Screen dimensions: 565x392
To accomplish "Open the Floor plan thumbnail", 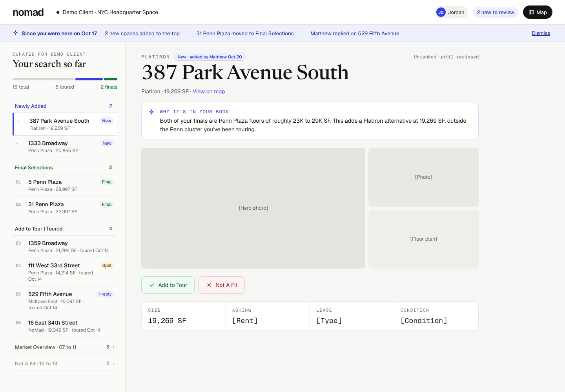I will point(423,239).
